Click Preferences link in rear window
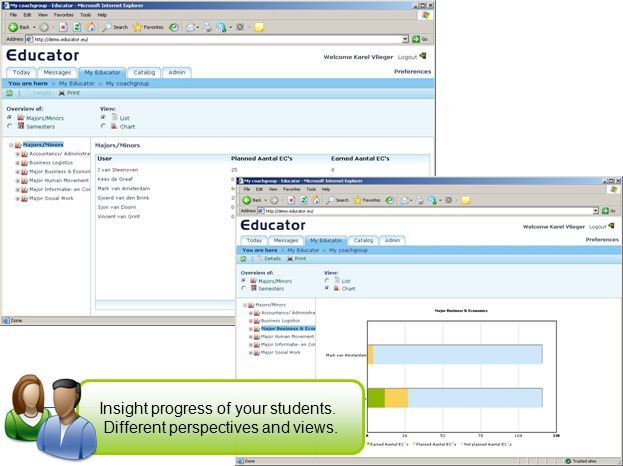The image size is (623, 466). click(412, 72)
